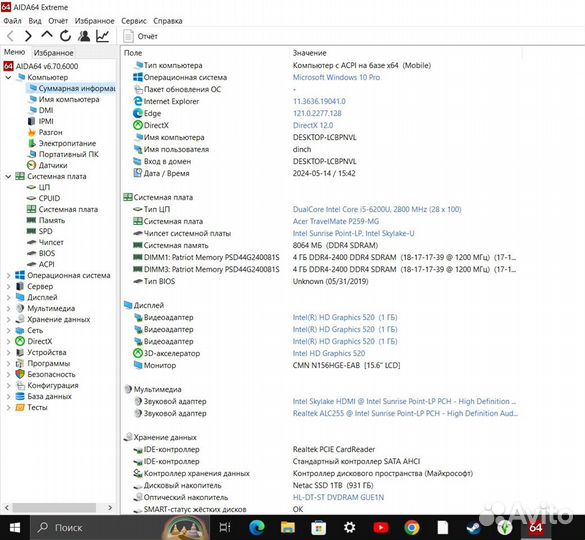The image size is (585, 540).
Task: Open Task View on the taskbar
Action: point(225,528)
